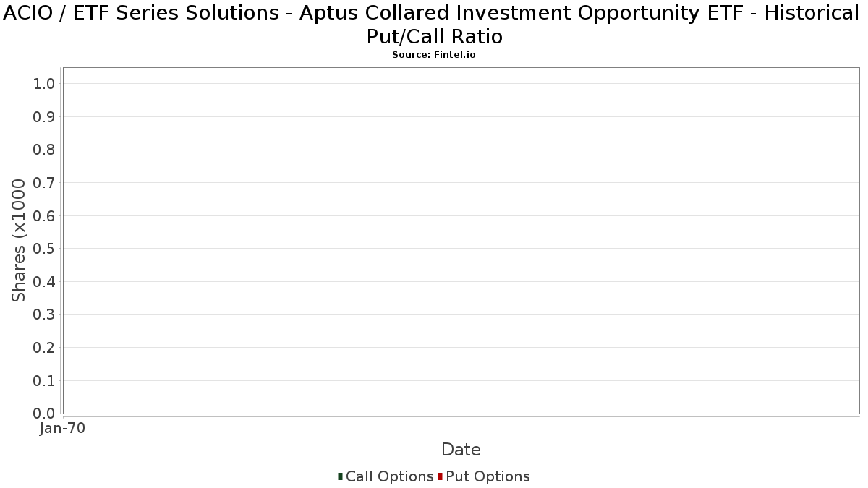Click the 0.0 y-axis tick label
Screen dimensions: 868x488
click(44, 414)
